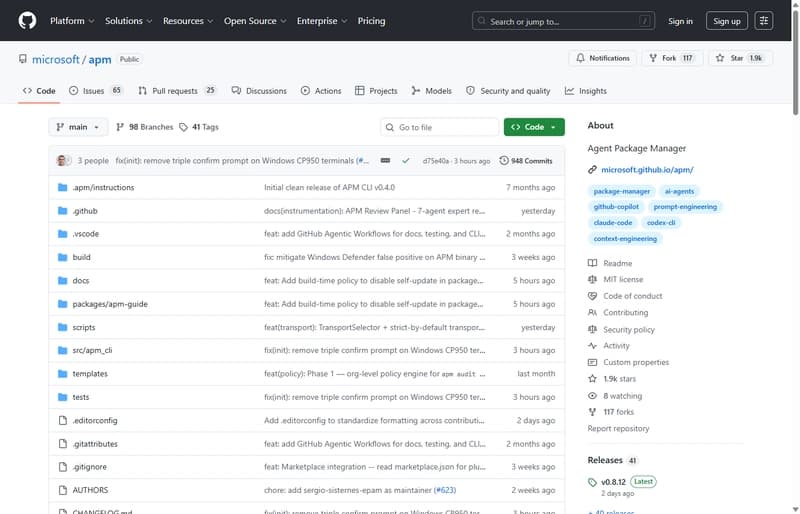Open the packages/apm-guide folder
Screen dimensions: 800x514
coord(110,304)
